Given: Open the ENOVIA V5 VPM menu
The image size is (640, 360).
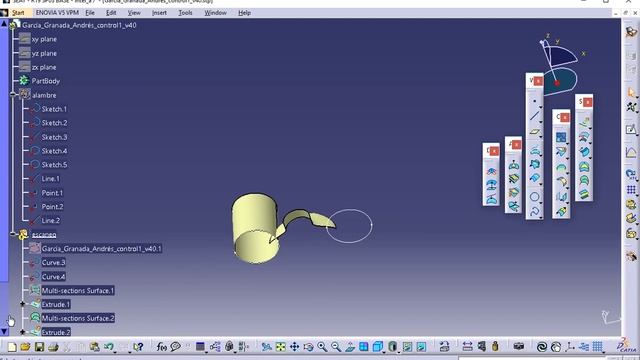Looking at the screenshot, I should [57, 13].
